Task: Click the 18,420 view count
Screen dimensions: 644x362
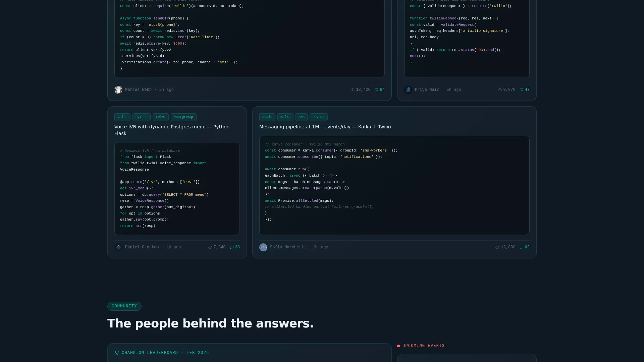Action: point(363,90)
